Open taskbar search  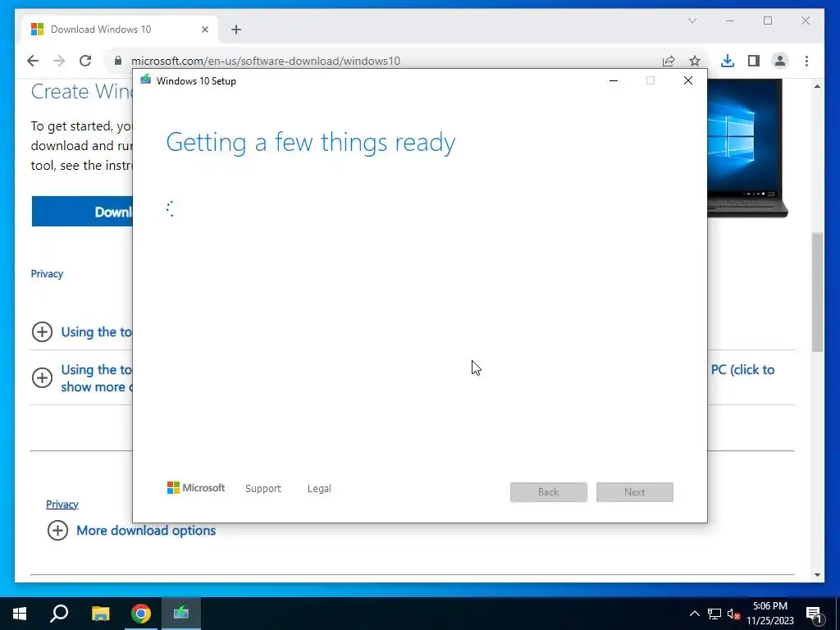pyautogui.click(x=59, y=614)
